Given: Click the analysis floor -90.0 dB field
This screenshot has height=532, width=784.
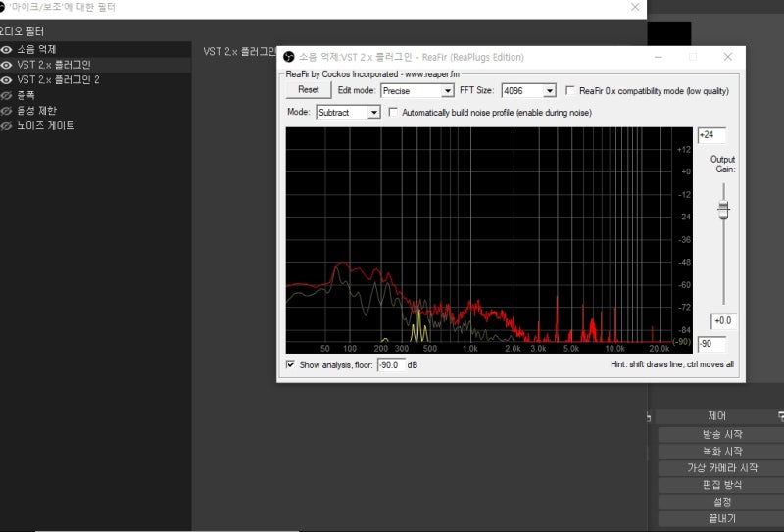Looking at the screenshot, I should click(x=391, y=365).
